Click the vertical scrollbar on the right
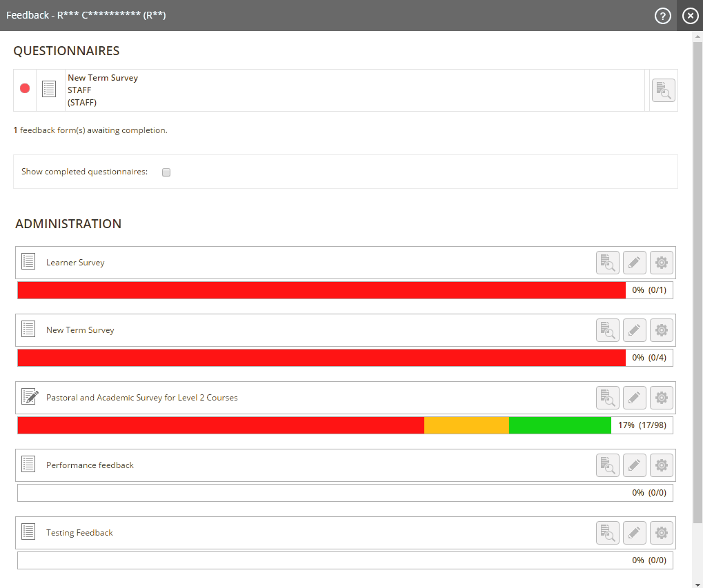 (x=697, y=276)
